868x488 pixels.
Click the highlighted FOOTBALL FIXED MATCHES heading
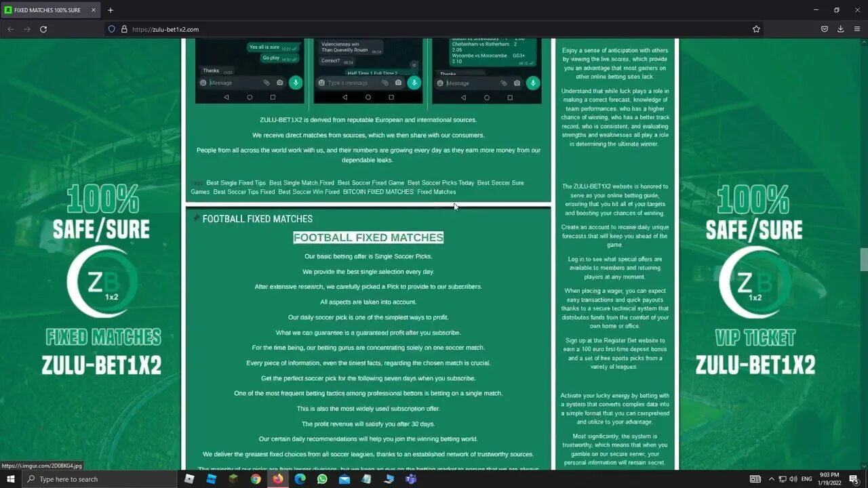368,237
